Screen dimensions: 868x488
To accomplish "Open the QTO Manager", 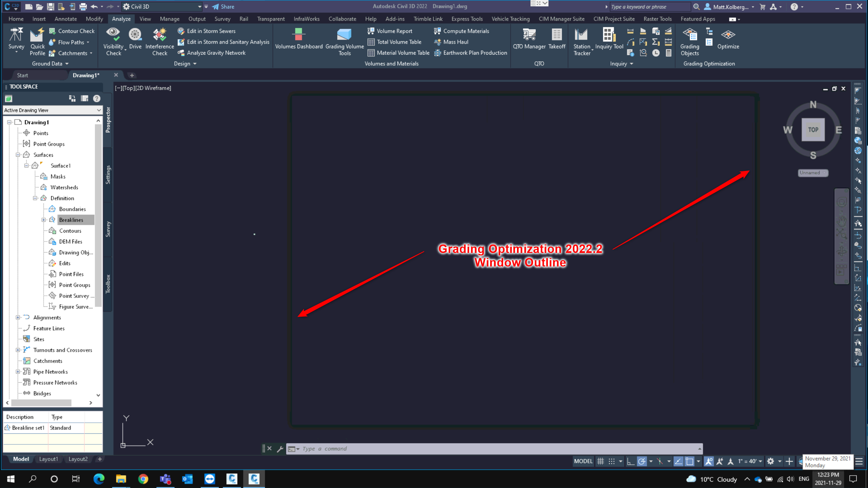I will pos(529,39).
